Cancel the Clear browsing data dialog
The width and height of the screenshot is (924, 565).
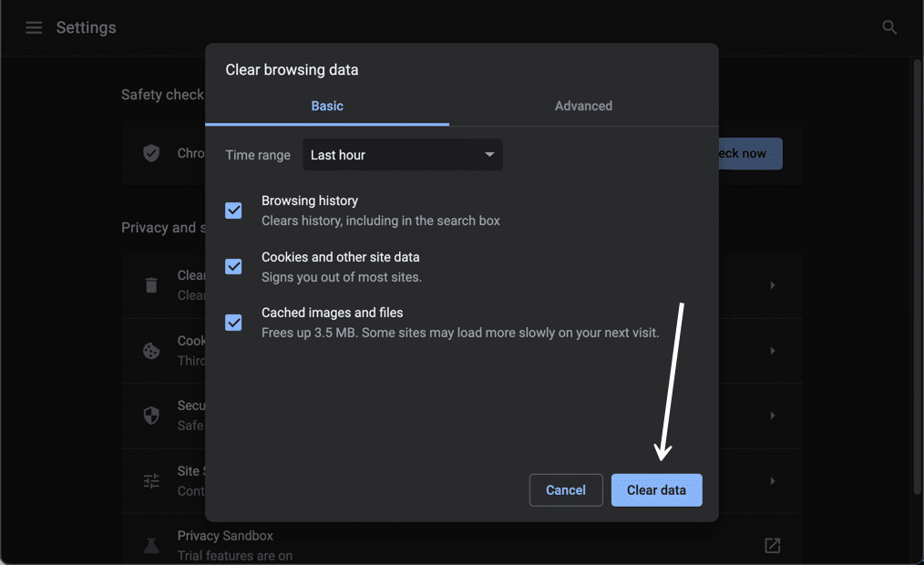coord(566,489)
